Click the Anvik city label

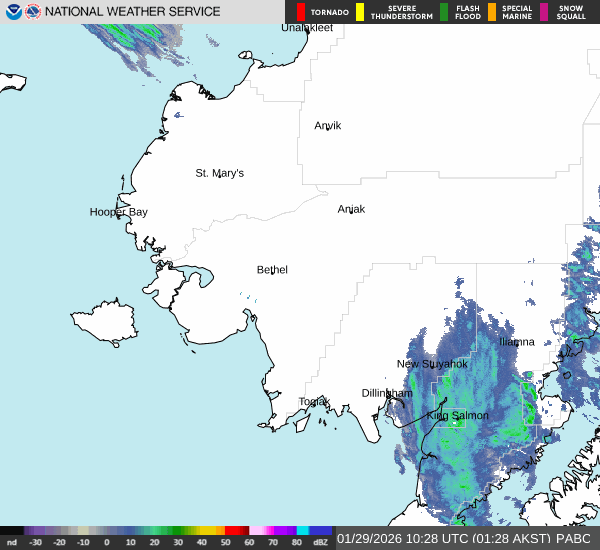[327, 125]
